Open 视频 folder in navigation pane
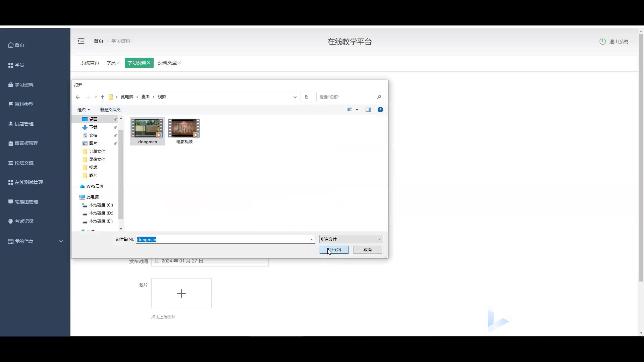Viewport: 644px width, 362px height. click(93, 168)
